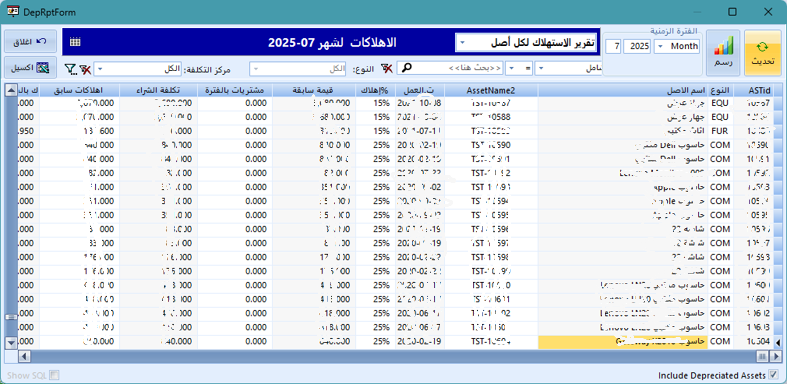Image resolution: width=787 pixels, height=384 pixels.
Task: Select the .950 cell in the FUR row
Action: click(x=28, y=131)
